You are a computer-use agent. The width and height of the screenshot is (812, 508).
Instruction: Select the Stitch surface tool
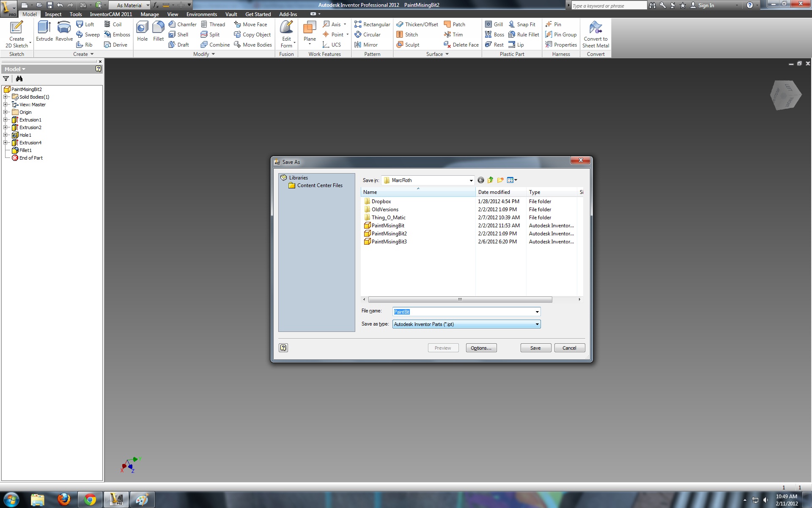pyautogui.click(x=407, y=35)
